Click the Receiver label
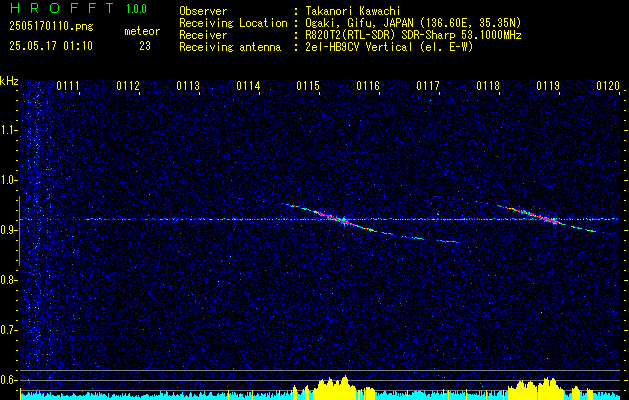 203,35
